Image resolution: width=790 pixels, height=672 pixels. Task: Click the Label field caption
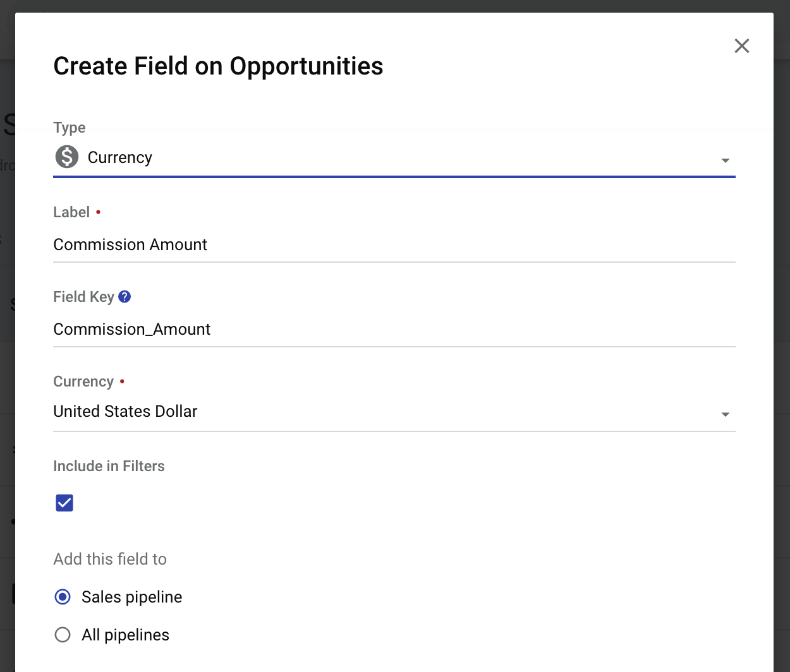(71, 212)
